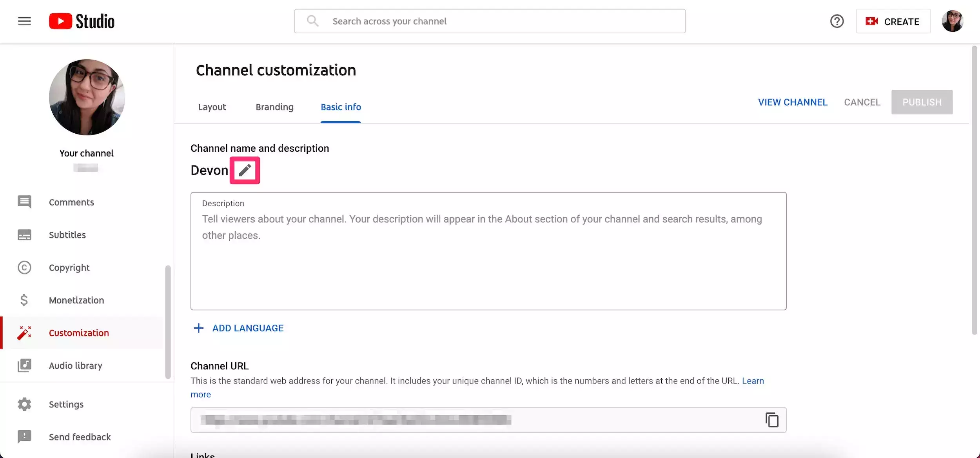Click Send feedback in sidebar
This screenshot has width=980, height=458.
click(x=80, y=437)
